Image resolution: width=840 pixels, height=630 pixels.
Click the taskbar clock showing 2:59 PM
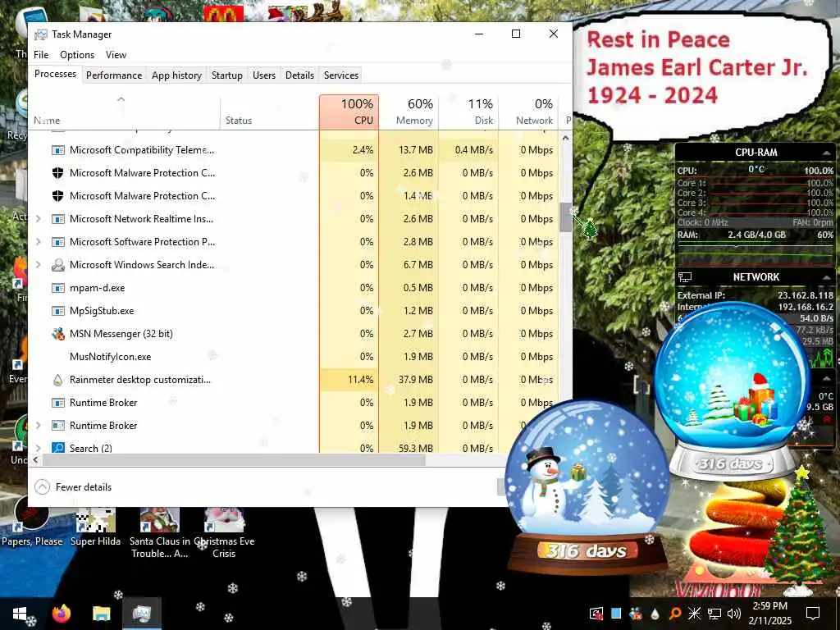coord(769,614)
